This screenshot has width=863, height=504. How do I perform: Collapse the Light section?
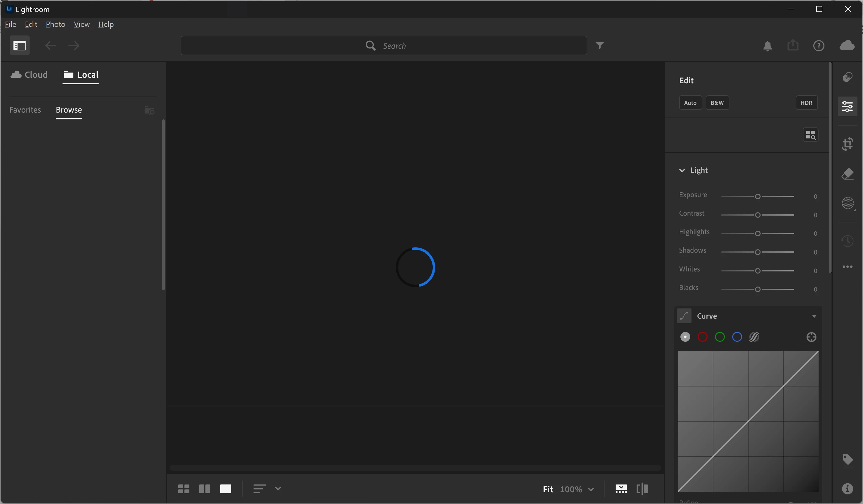(682, 171)
